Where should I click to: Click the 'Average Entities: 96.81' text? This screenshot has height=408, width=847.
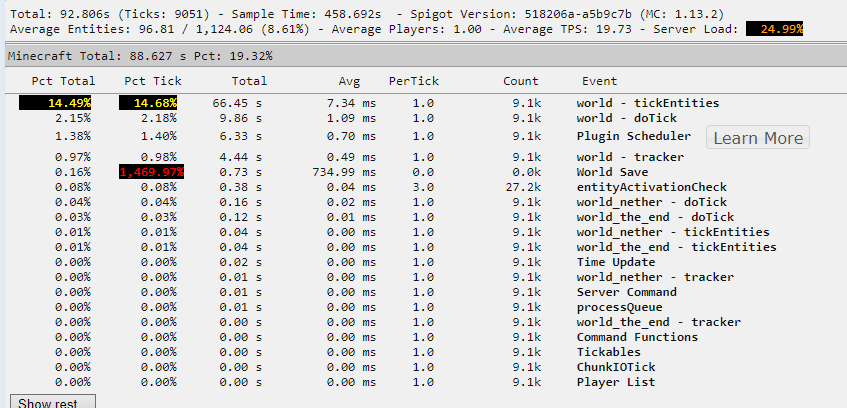92,29
